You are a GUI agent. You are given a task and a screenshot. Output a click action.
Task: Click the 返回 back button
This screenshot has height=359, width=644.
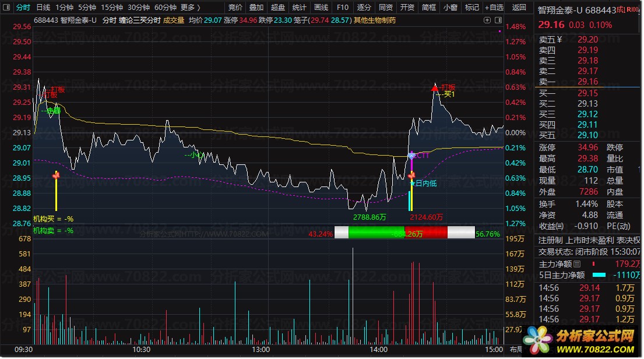(519, 8)
